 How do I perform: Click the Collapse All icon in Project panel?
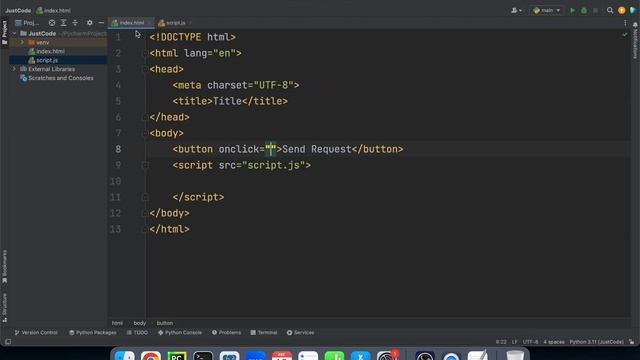coord(75,23)
